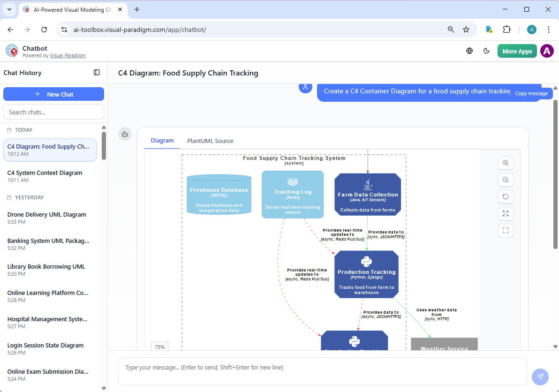Expand the diagram to full screen
This screenshot has width=559, height=392.
[505, 213]
